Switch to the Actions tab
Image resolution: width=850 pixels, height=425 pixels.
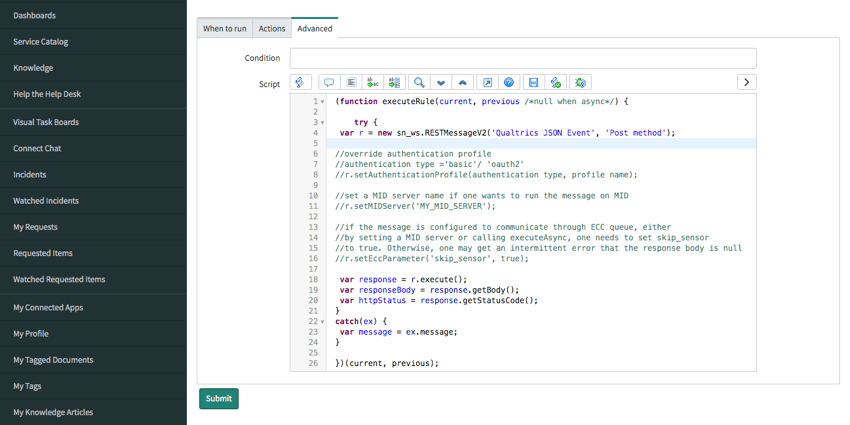pos(272,28)
